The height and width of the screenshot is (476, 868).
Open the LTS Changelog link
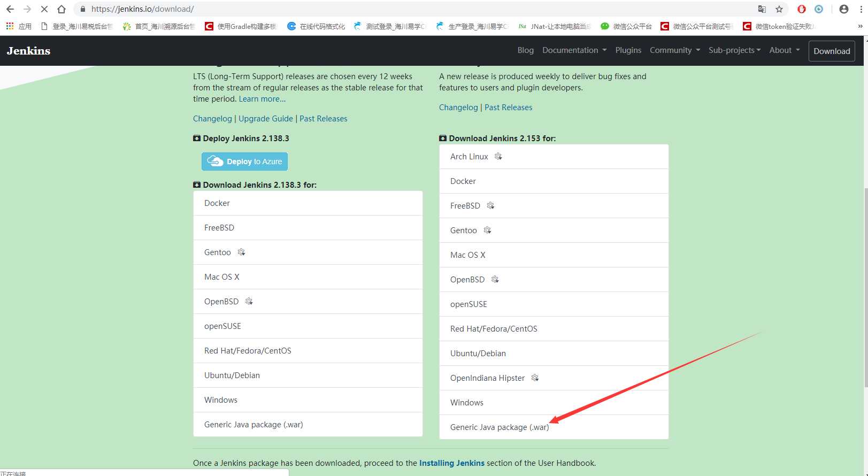(x=212, y=119)
